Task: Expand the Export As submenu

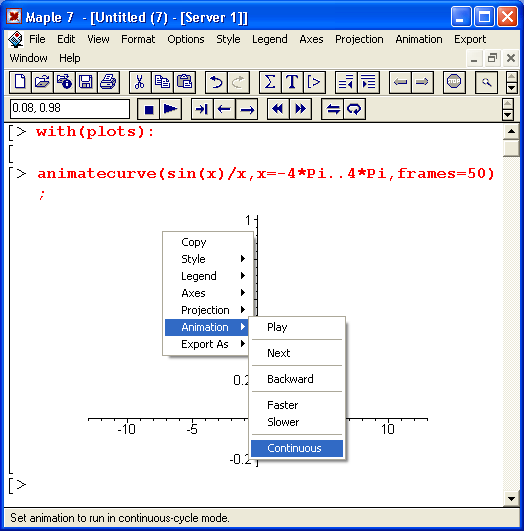Action: pyautogui.click(x=208, y=344)
